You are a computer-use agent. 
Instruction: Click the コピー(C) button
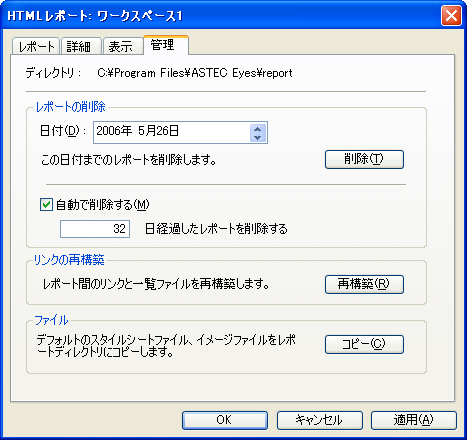point(364,344)
